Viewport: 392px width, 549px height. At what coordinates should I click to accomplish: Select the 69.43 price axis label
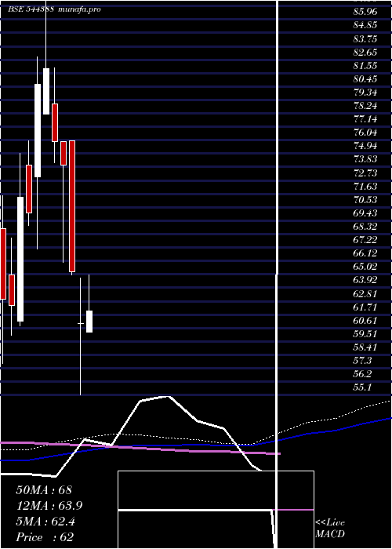(365, 213)
